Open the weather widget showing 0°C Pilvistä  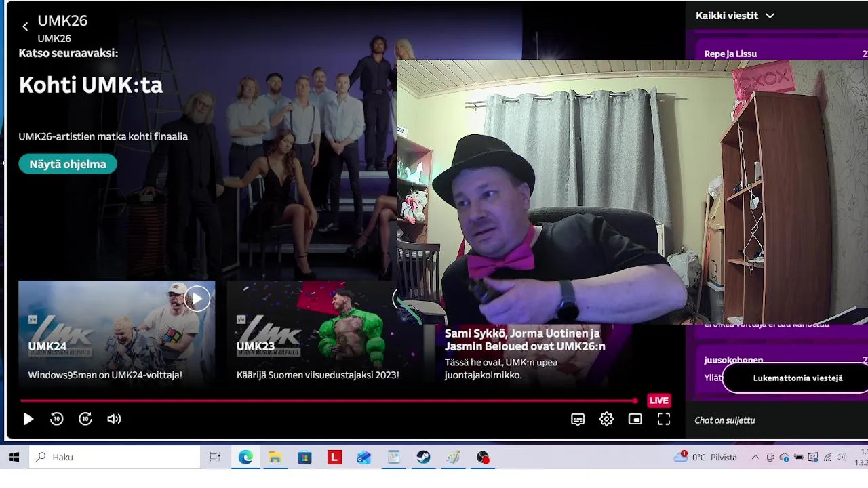pos(705,457)
